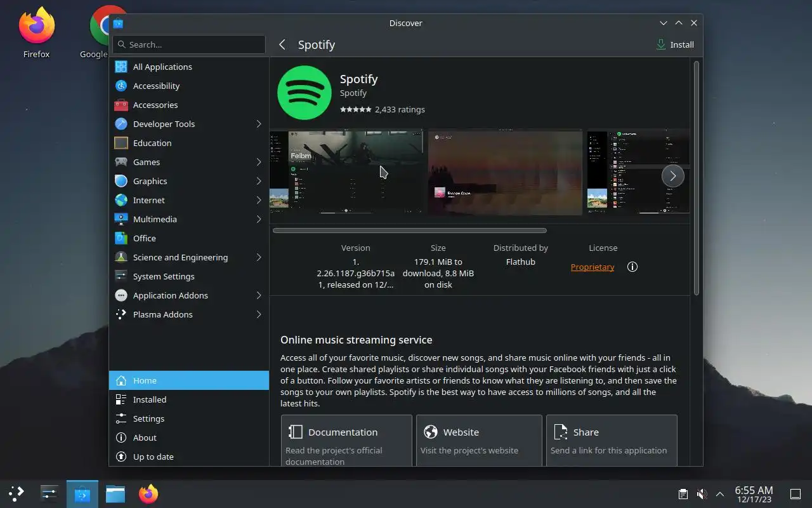Click the Office category icon
The height and width of the screenshot is (508, 812).
tap(121, 238)
